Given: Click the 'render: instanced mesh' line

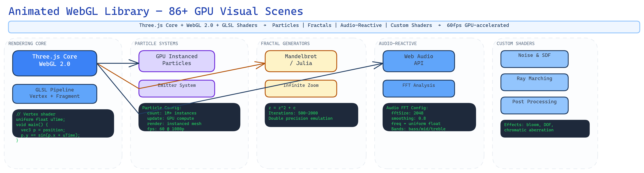Looking at the screenshot, I should click(174, 124).
